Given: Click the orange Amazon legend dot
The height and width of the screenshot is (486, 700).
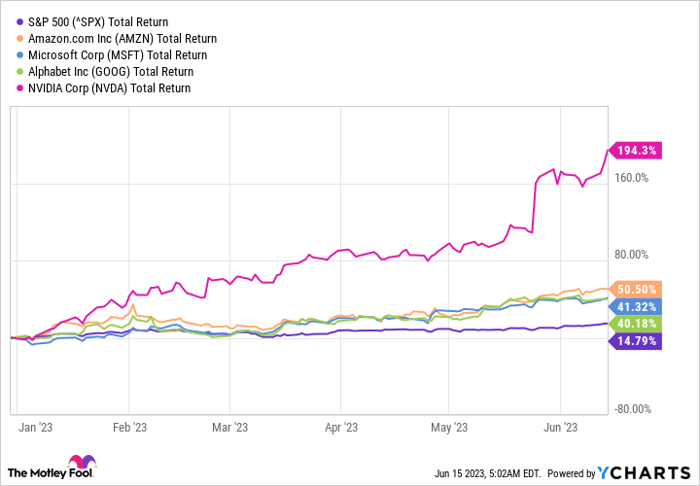Looking at the screenshot, I should click(x=19, y=38).
